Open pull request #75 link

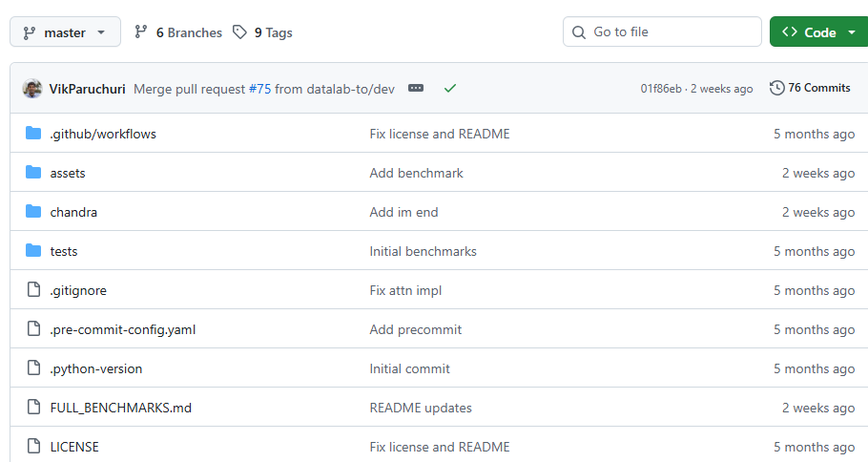260,89
